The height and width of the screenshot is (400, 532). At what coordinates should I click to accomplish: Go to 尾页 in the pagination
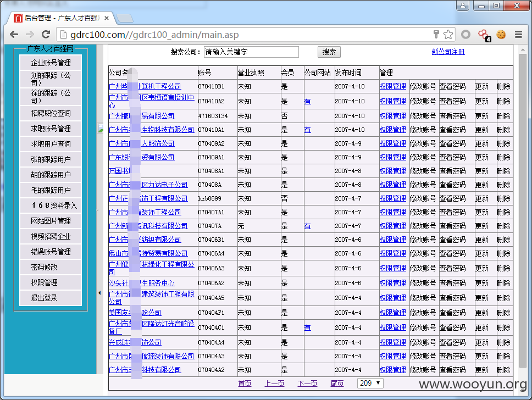pos(337,384)
